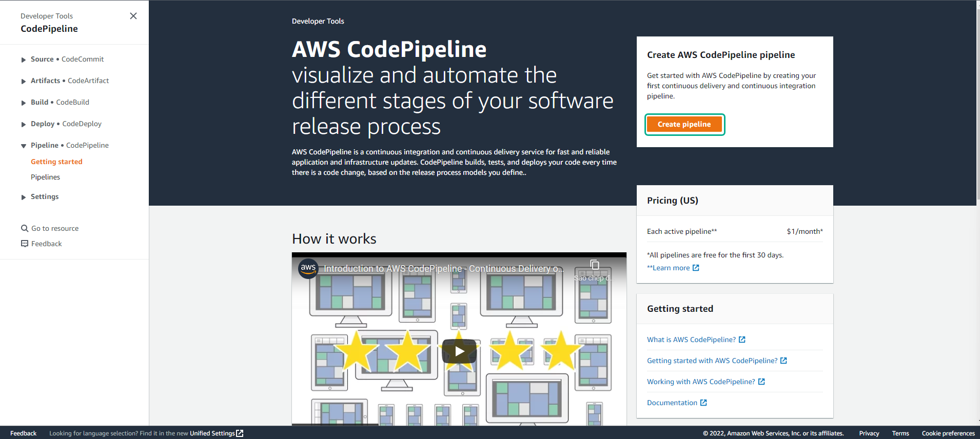This screenshot has width=980, height=439.
Task: Click the AWS channel logo on video
Action: coord(308,268)
